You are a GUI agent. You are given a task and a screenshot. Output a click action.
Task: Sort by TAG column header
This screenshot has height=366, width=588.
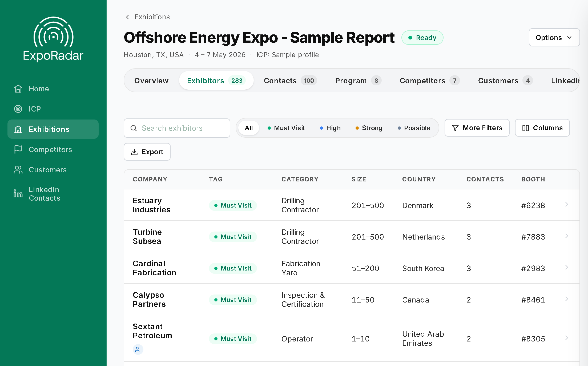click(216, 179)
